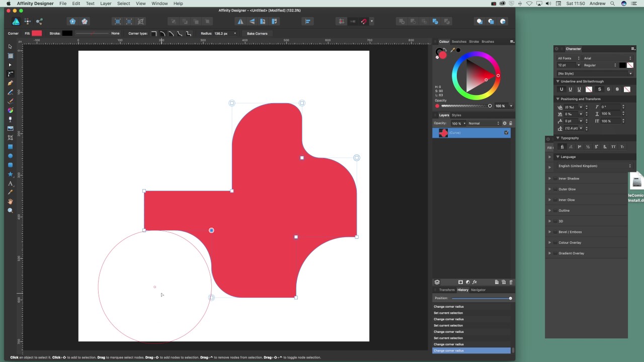
Task: Select the Artboard tool
Action: (x=10, y=56)
